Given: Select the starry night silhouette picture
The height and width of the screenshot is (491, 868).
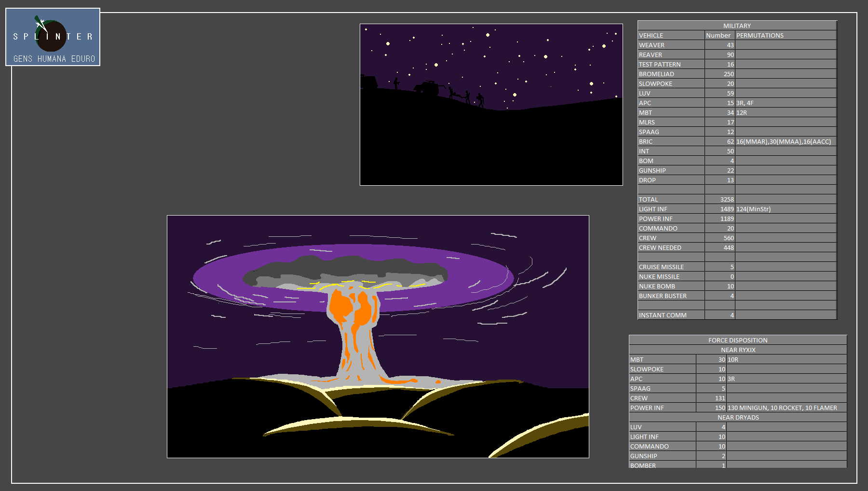Looking at the screenshot, I should point(491,104).
